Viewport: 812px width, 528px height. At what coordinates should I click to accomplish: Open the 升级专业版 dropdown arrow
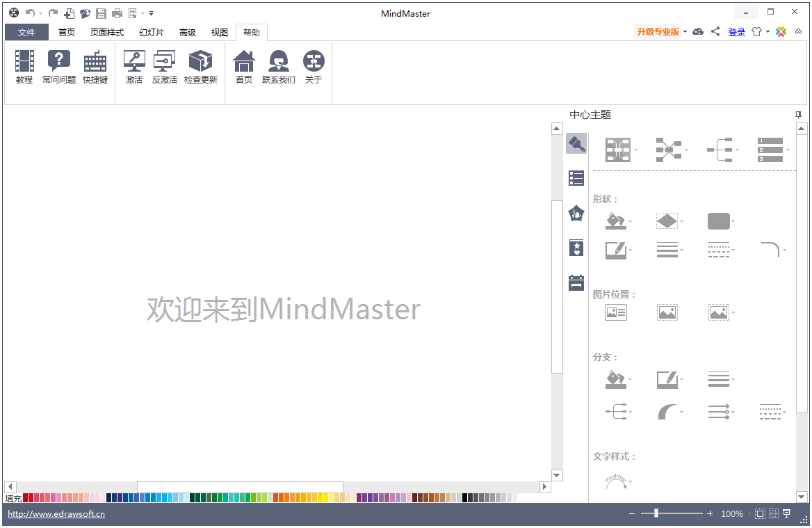[685, 31]
